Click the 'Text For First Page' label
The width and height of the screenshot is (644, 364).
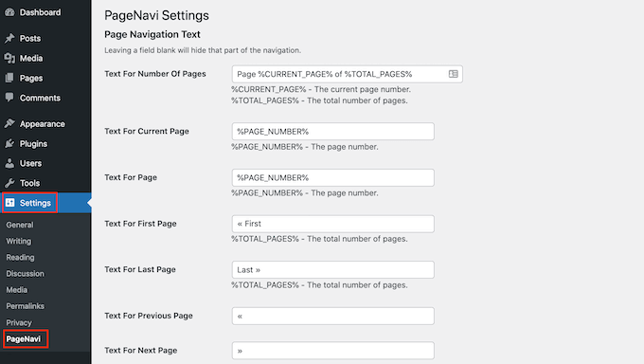point(140,224)
